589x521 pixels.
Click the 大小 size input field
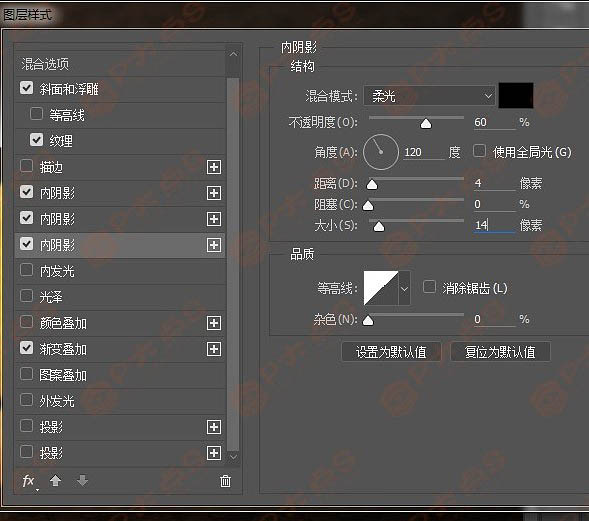[494, 225]
